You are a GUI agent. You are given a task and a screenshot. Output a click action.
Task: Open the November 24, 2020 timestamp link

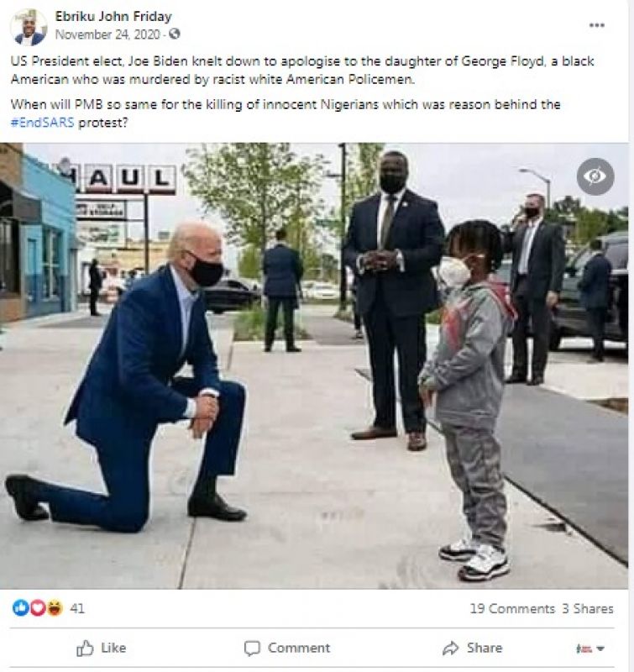point(107,34)
